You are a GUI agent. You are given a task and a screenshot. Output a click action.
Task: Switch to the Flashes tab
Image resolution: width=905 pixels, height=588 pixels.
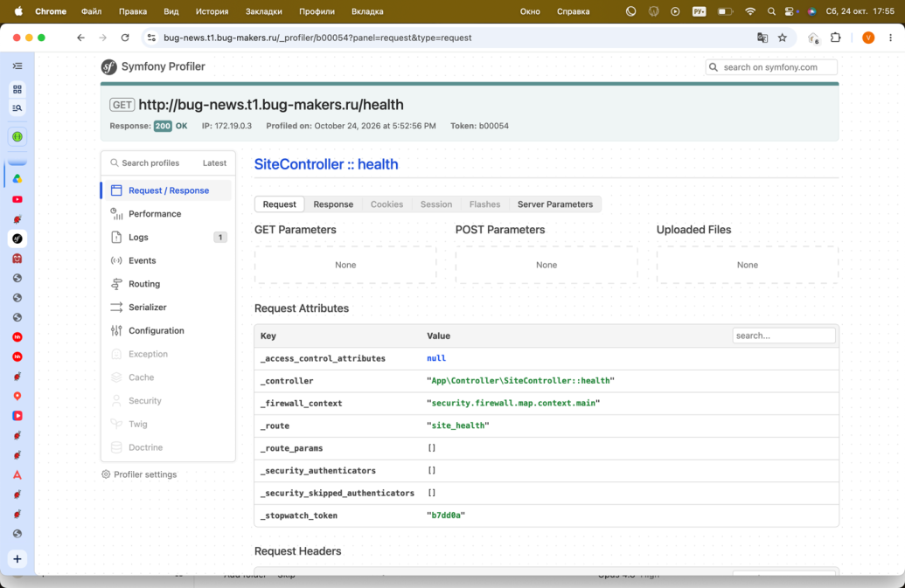pyautogui.click(x=484, y=204)
